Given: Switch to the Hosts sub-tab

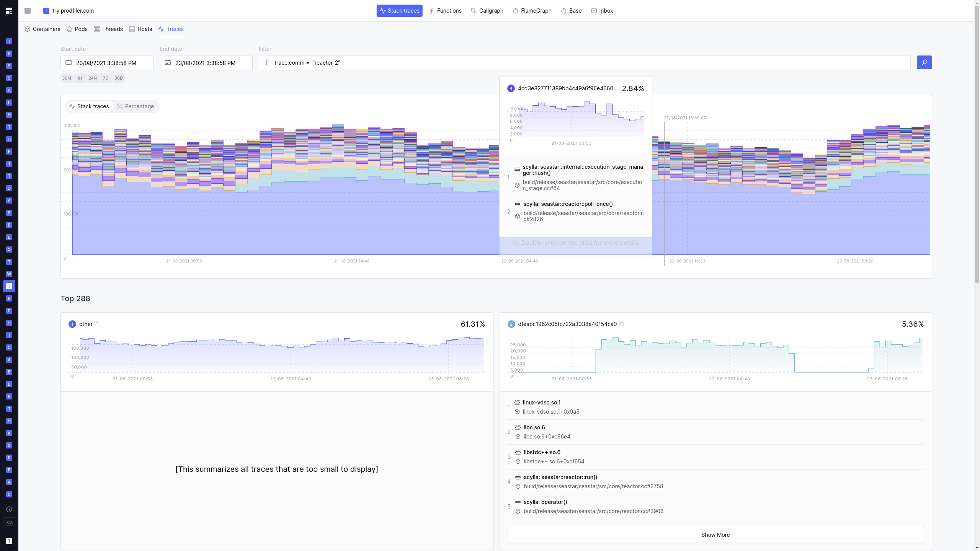Looking at the screenshot, I should coord(140,29).
